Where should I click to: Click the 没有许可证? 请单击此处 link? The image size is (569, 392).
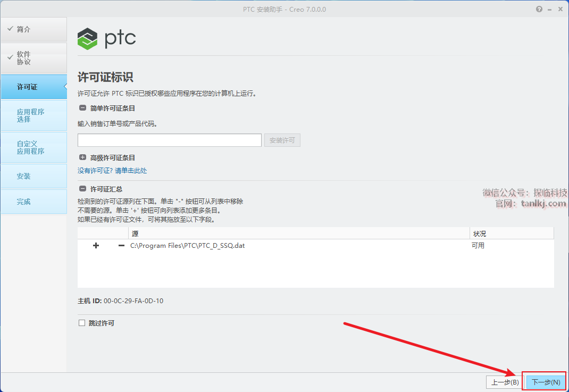[x=112, y=171]
